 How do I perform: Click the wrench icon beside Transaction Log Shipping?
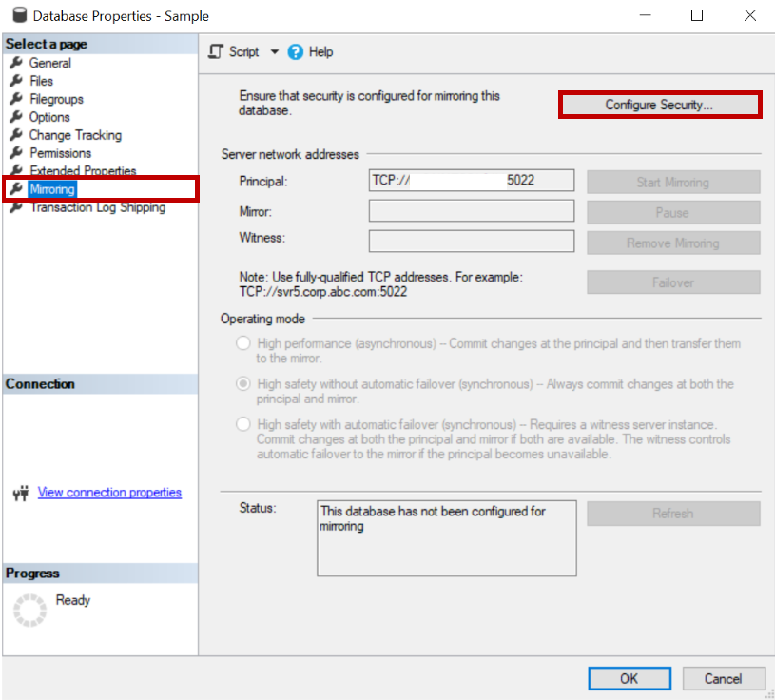[x=16, y=207]
